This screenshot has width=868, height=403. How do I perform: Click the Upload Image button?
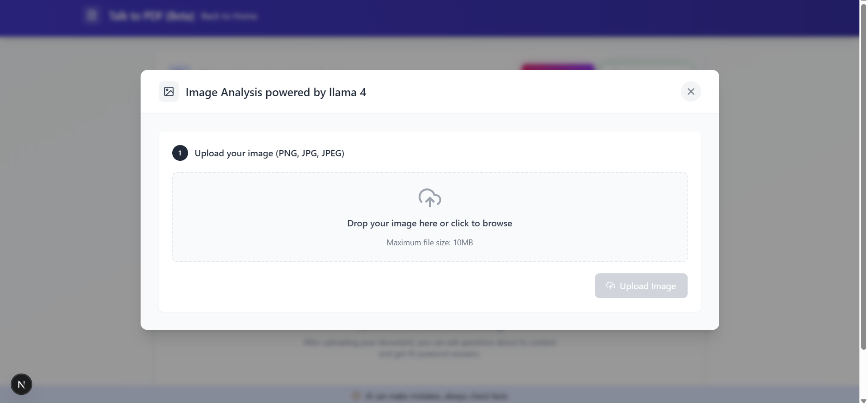(x=641, y=286)
